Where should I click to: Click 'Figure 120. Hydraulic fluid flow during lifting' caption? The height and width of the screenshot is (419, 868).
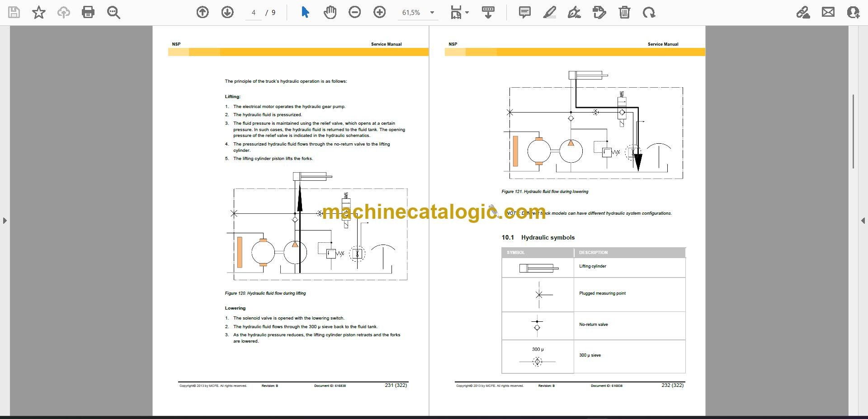pos(265,293)
